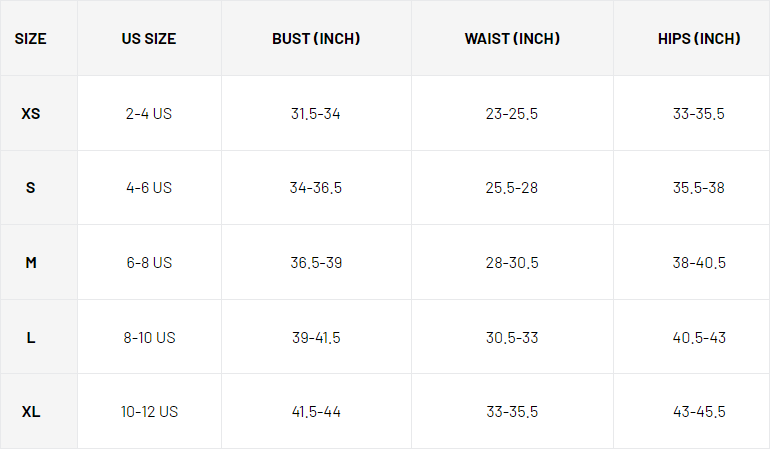
Task: Click waist measurement 33-35.5
Action: coord(512,412)
